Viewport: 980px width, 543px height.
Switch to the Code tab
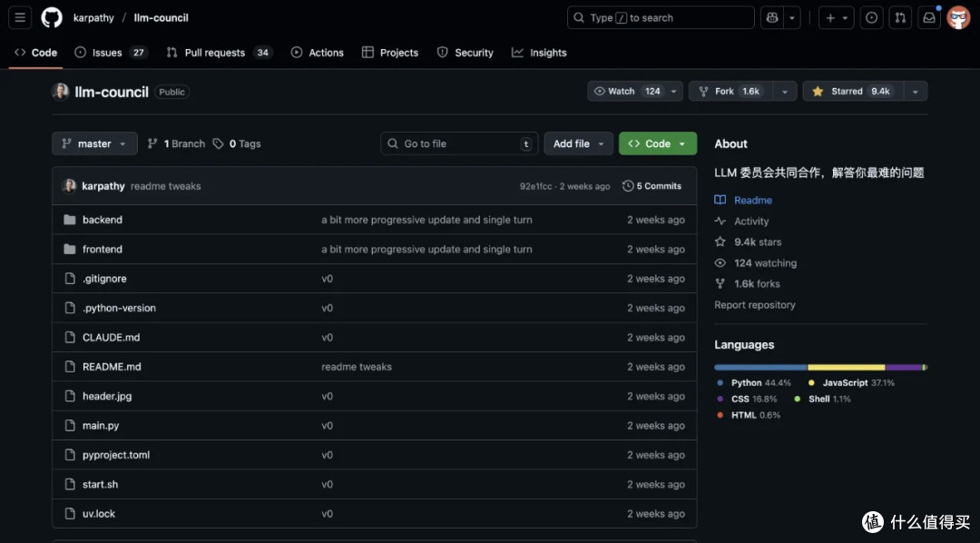coord(36,53)
